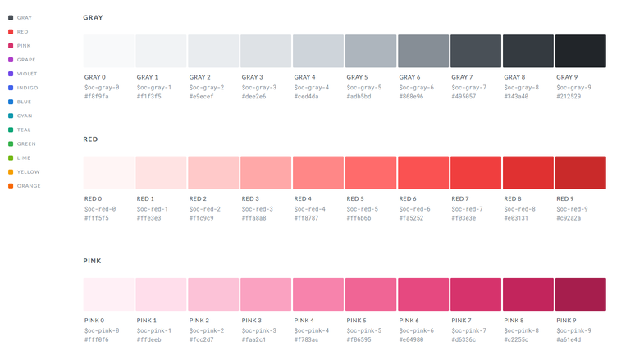Open the GRAY link in sidebar

pos(25,18)
